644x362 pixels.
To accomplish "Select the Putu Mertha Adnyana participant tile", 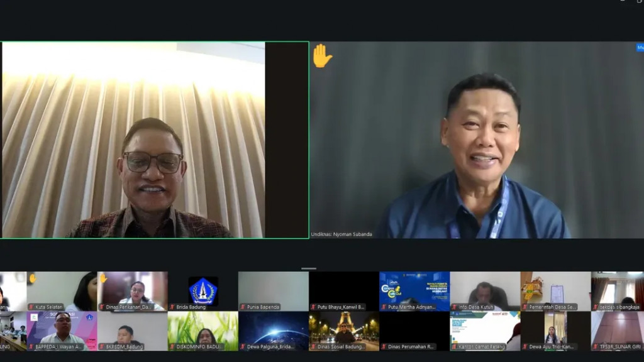I will [x=414, y=290].
